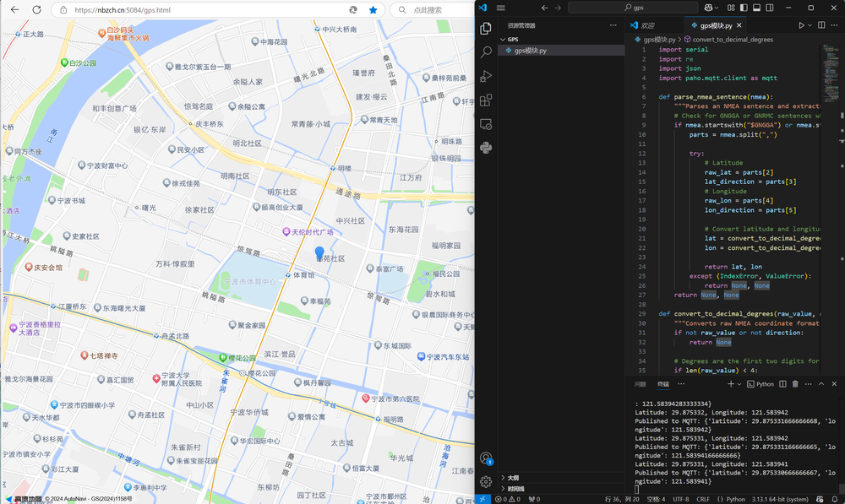
Task: Click the browser back arrow
Action: [x=14, y=9]
